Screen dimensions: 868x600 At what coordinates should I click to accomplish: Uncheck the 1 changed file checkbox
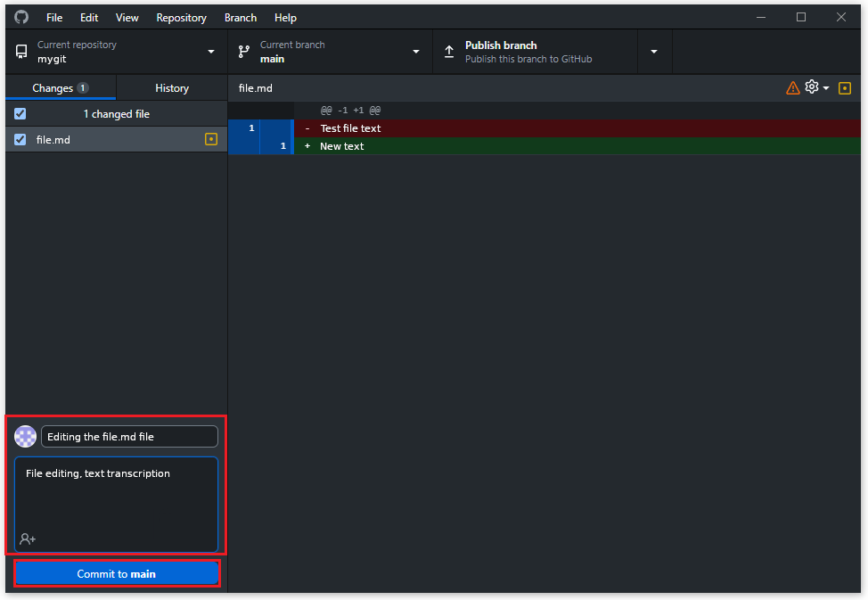click(x=20, y=113)
